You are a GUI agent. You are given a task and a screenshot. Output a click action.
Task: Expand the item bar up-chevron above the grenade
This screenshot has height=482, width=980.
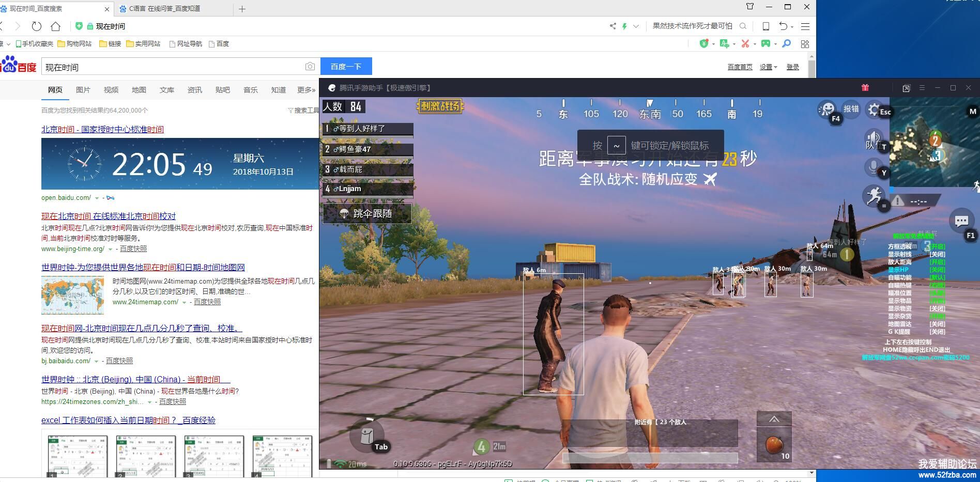(774, 419)
